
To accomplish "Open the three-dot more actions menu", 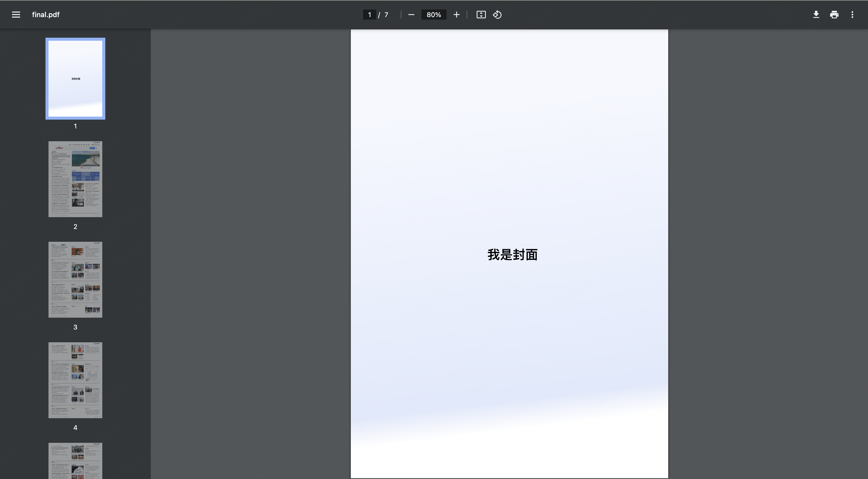I will coord(852,15).
